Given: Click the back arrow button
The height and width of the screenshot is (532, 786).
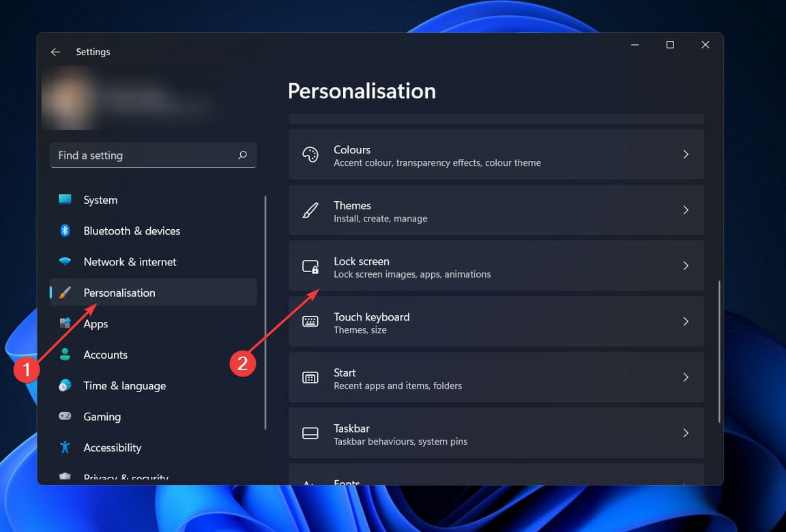Looking at the screenshot, I should coord(55,51).
